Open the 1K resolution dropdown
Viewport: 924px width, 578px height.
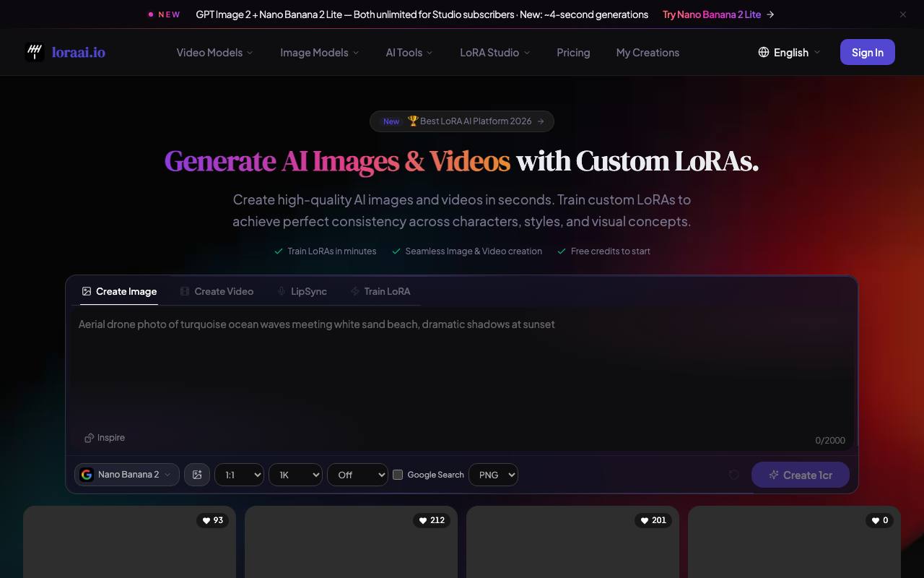[296, 475]
